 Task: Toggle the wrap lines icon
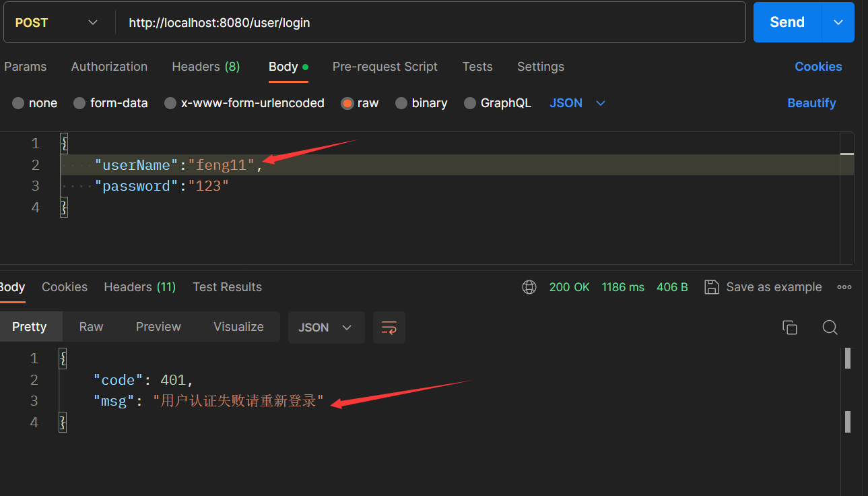pos(389,328)
